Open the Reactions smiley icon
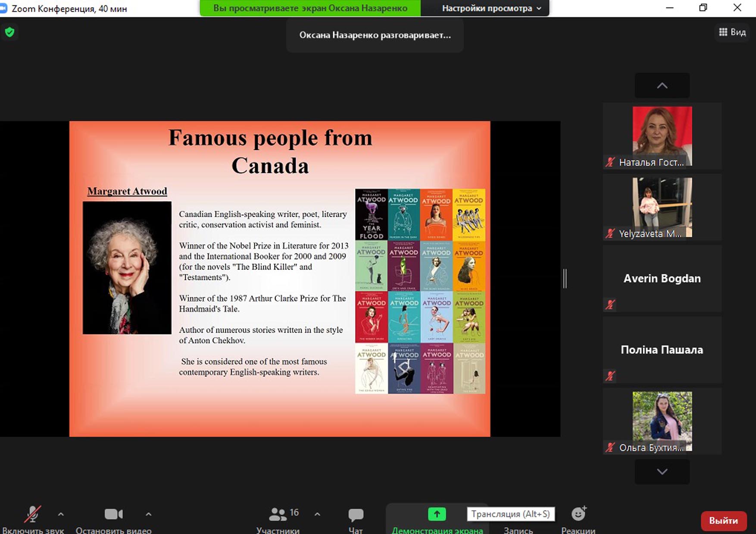756x534 pixels. point(578,514)
